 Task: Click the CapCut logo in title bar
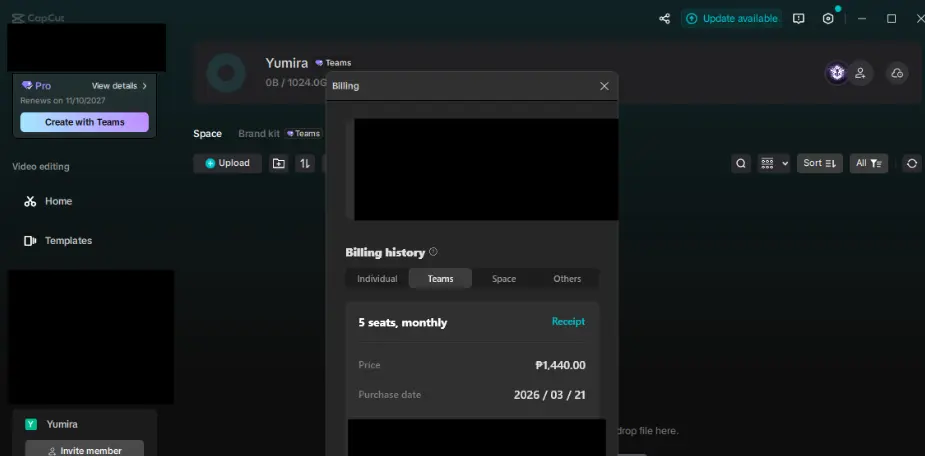[x=39, y=18]
